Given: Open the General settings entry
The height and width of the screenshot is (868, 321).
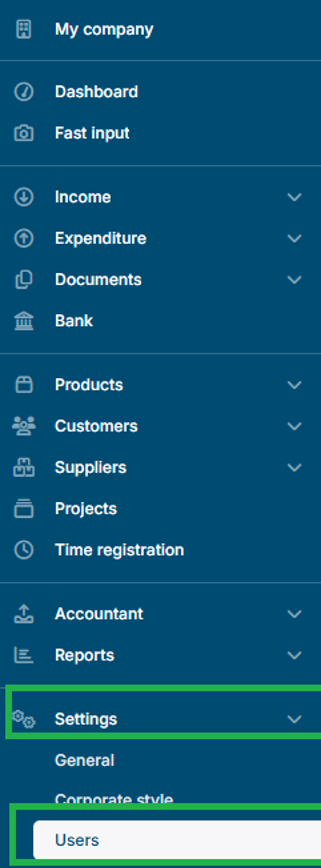Looking at the screenshot, I should click(84, 759).
